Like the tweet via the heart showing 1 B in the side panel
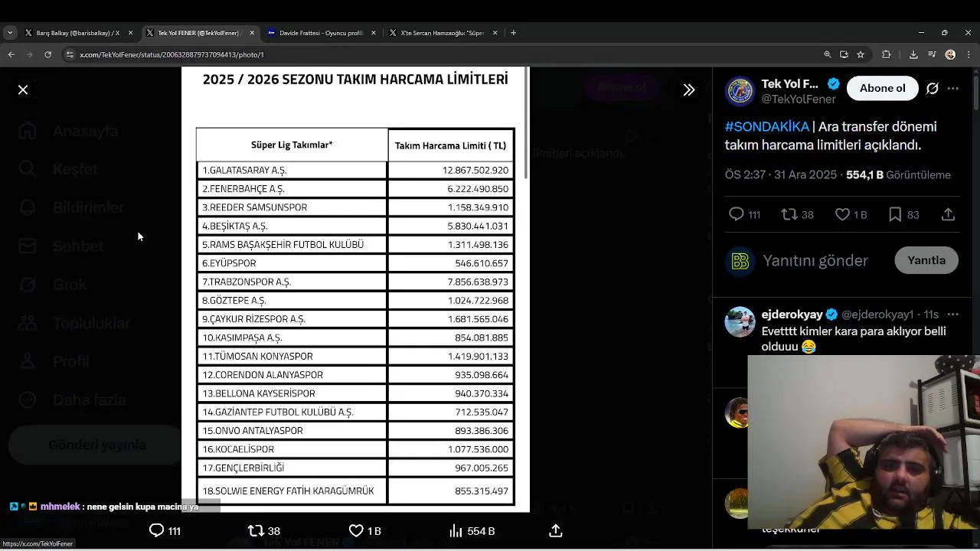 point(842,214)
